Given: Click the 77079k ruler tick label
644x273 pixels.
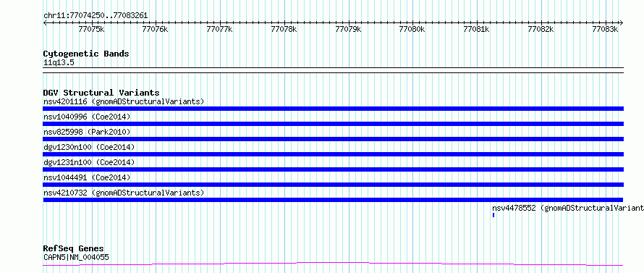Looking at the screenshot, I should click(x=349, y=29).
